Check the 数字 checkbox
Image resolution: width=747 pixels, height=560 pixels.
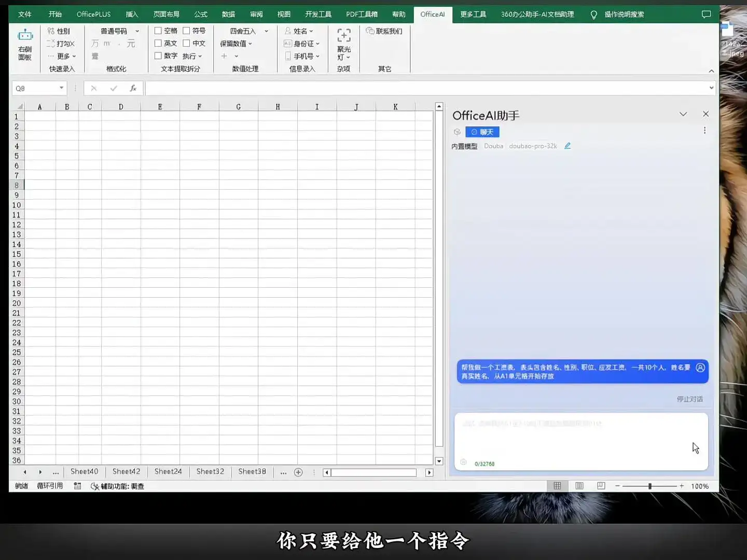(x=158, y=56)
